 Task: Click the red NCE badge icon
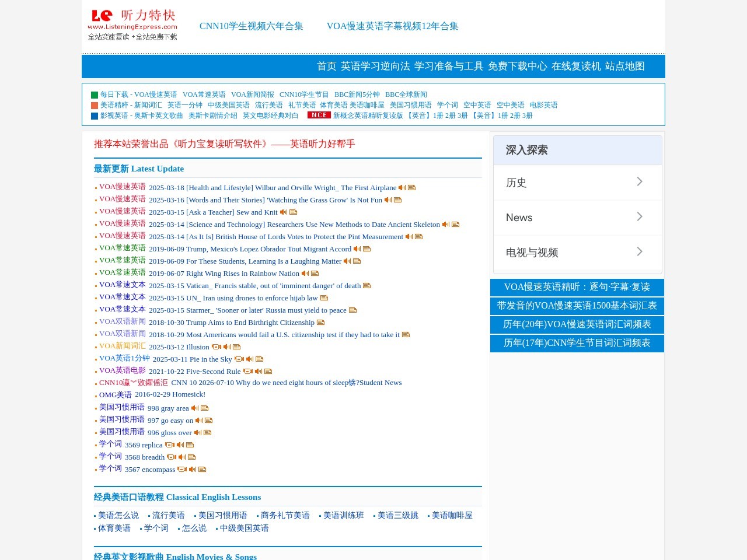319,115
